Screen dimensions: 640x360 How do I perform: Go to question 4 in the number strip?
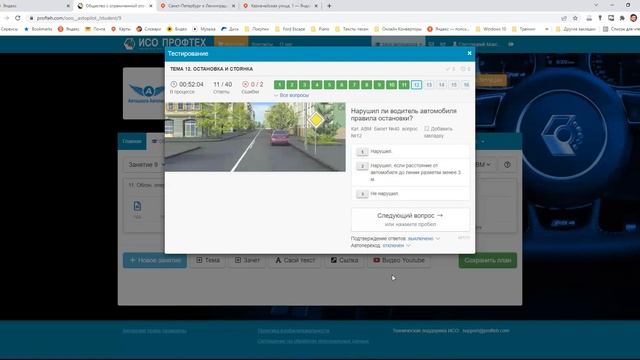click(317, 84)
